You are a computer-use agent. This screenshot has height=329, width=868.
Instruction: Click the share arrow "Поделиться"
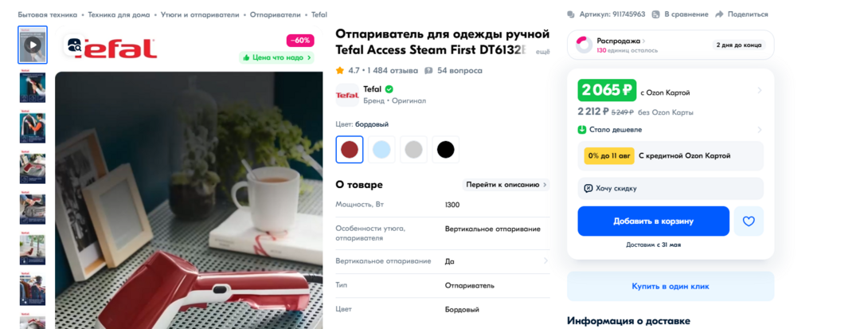(x=720, y=14)
